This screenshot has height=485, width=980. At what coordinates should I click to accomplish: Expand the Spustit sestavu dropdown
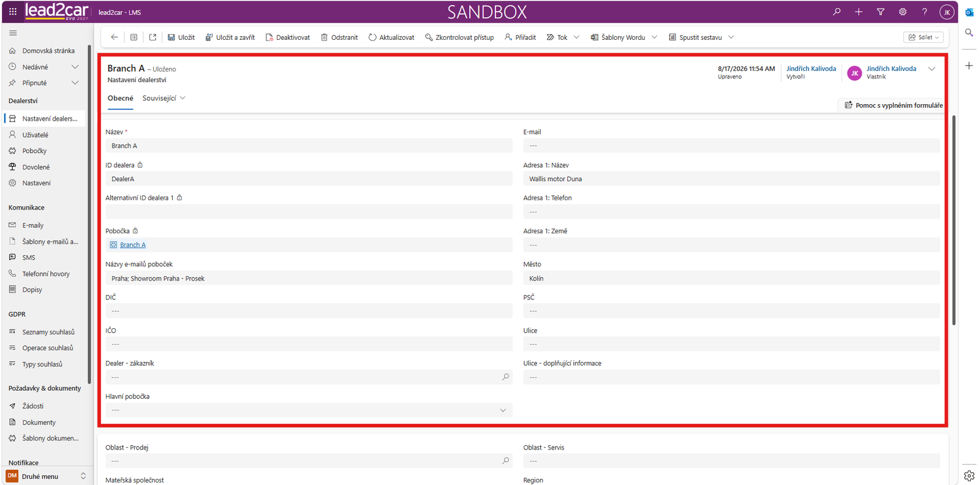click(731, 37)
